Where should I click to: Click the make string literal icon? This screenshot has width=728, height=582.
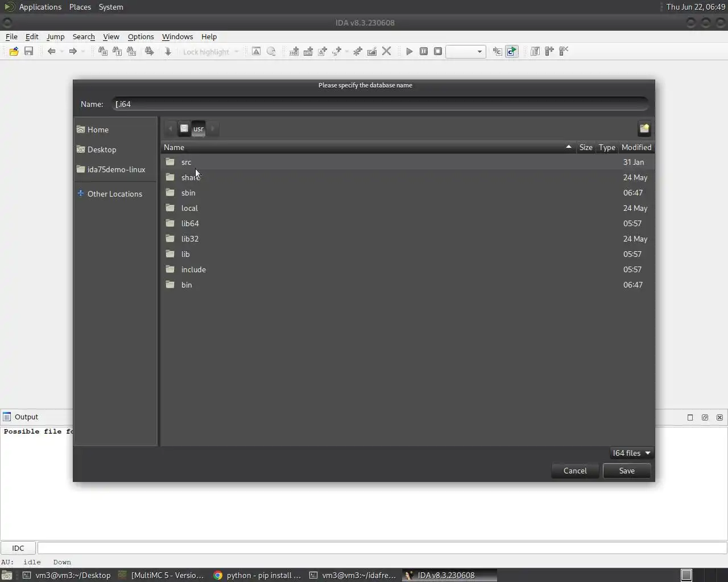click(322, 51)
